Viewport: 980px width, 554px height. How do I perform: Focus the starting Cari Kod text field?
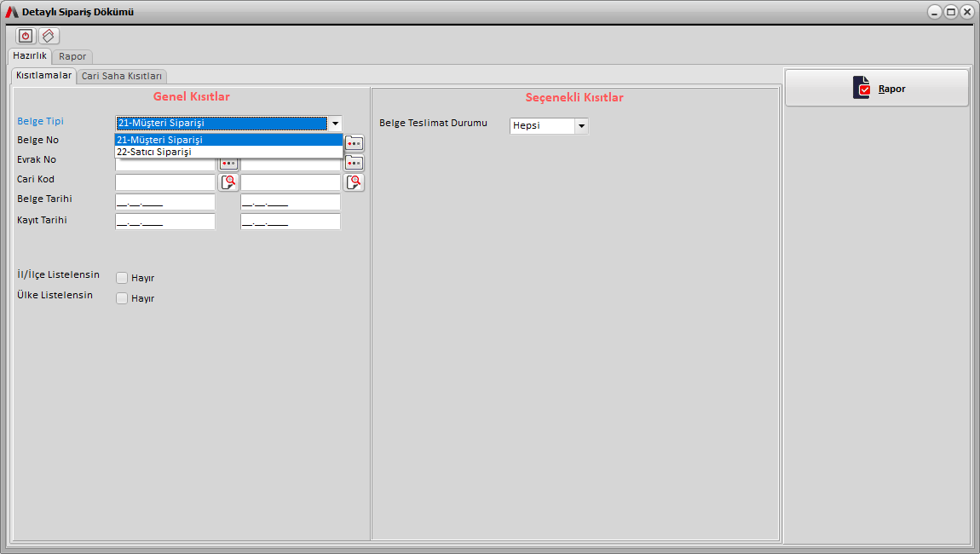pyautogui.click(x=165, y=182)
